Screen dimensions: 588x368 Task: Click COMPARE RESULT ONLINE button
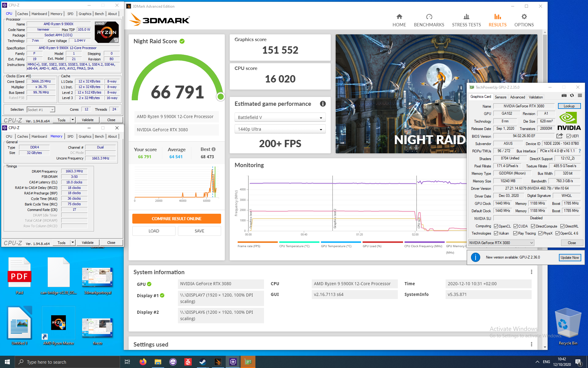(x=176, y=219)
